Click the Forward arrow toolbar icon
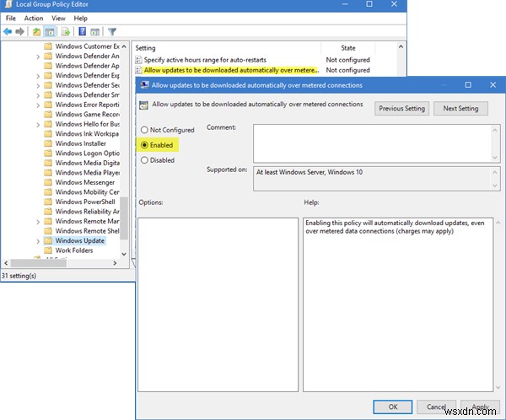 [x=19, y=32]
